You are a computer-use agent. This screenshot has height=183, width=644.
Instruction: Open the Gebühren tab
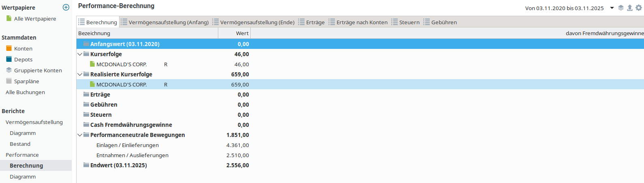pos(440,22)
